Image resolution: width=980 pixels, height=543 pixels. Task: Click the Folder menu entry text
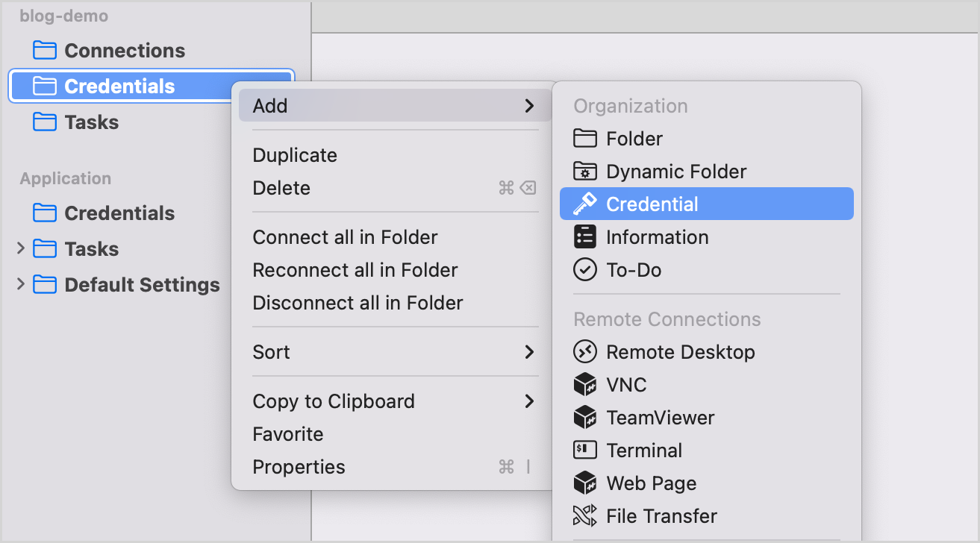pos(634,139)
